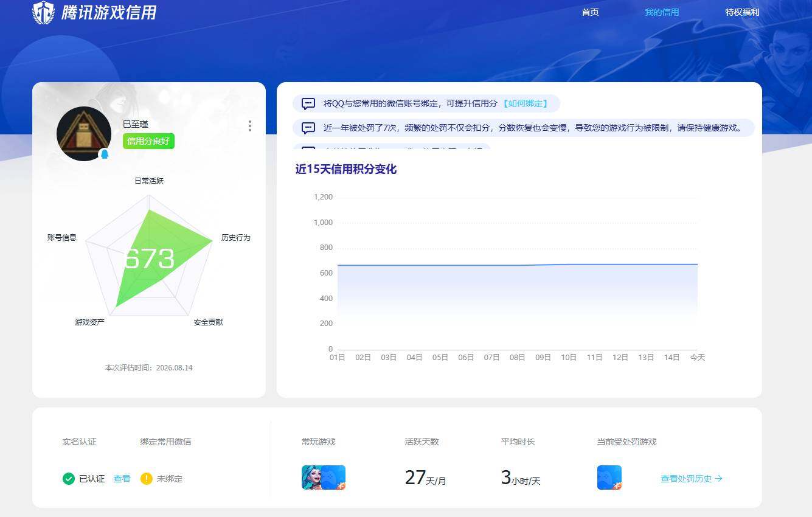Go to the 首页 nav tab
Viewport: 812px width, 517px height.
tap(590, 12)
